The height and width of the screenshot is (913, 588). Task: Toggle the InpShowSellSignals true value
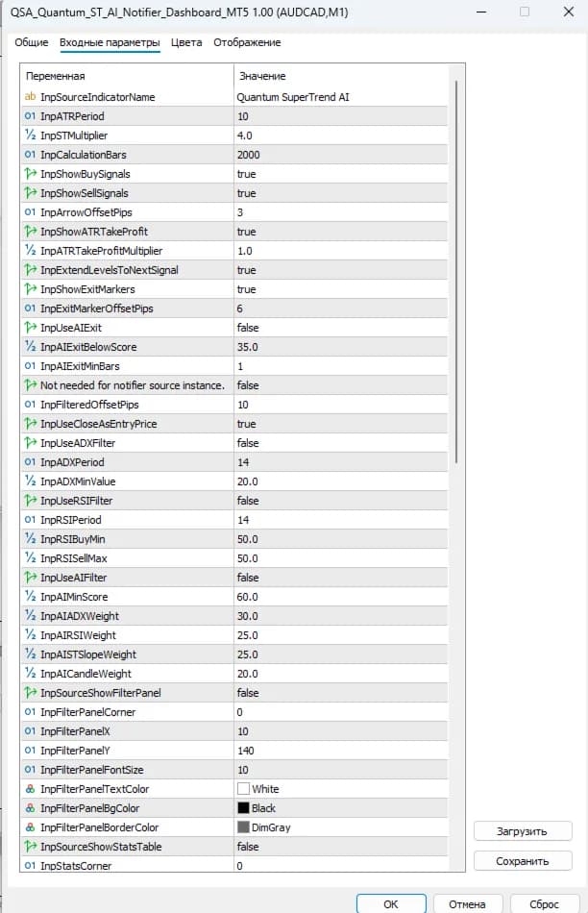click(340, 193)
